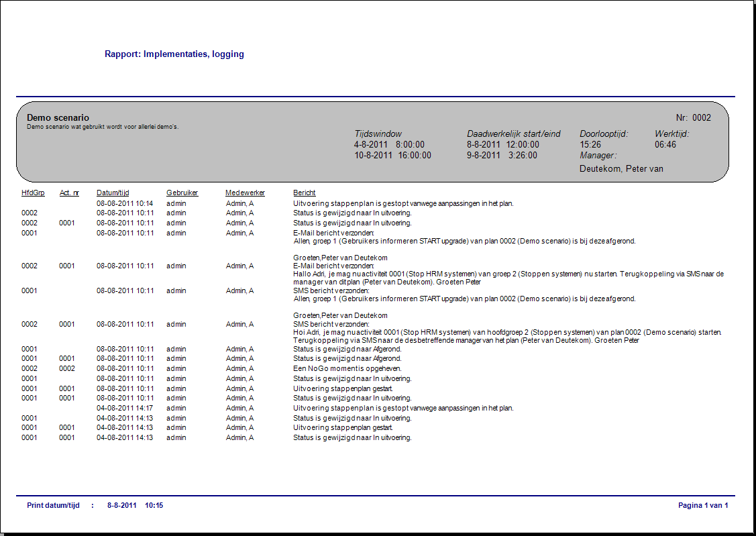Image resolution: width=756 pixels, height=536 pixels.
Task: Select the 'Daadwerkelijk start/eind' label
Action: tap(513, 133)
